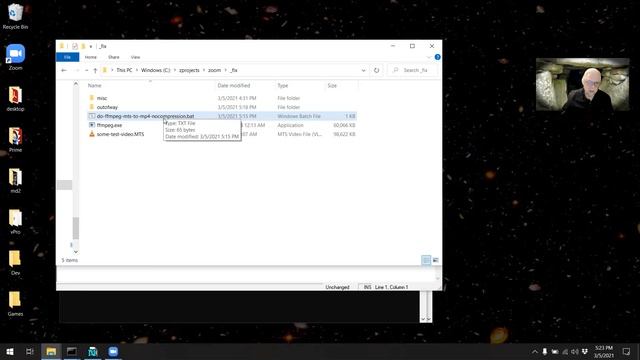The width and height of the screenshot is (640, 360).
Task: Open the Dropbox tray icon
Action: click(585, 351)
